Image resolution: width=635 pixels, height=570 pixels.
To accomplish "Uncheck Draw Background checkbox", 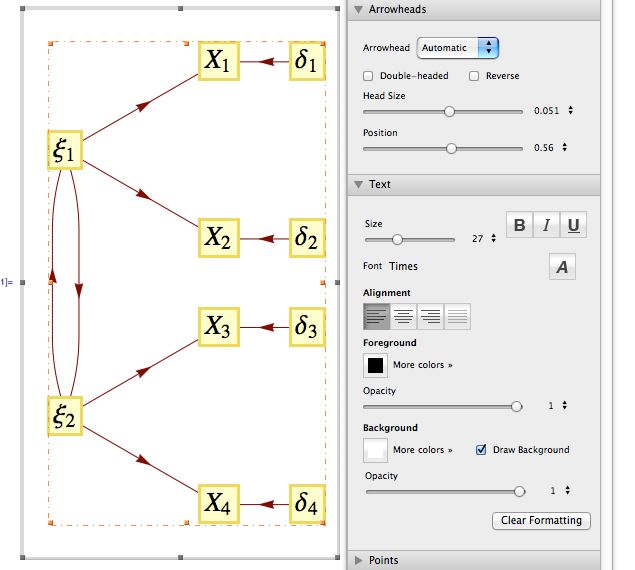I will click(x=481, y=450).
